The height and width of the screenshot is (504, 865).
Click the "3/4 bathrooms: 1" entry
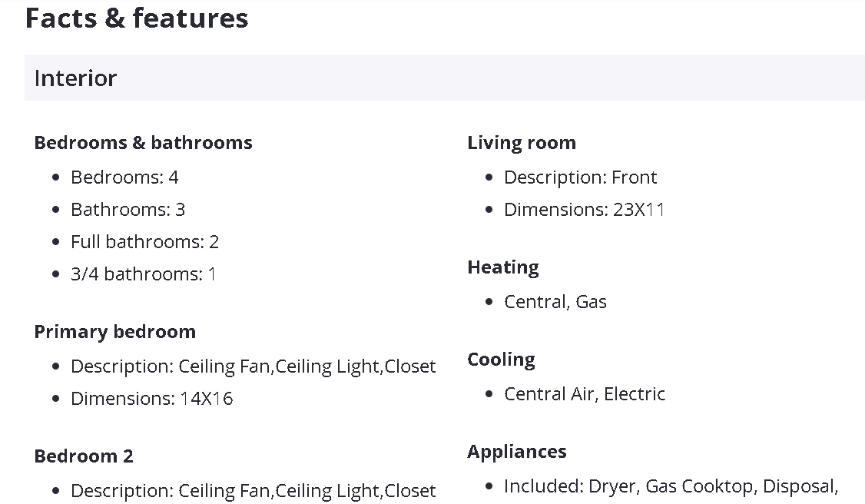(143, 274)
